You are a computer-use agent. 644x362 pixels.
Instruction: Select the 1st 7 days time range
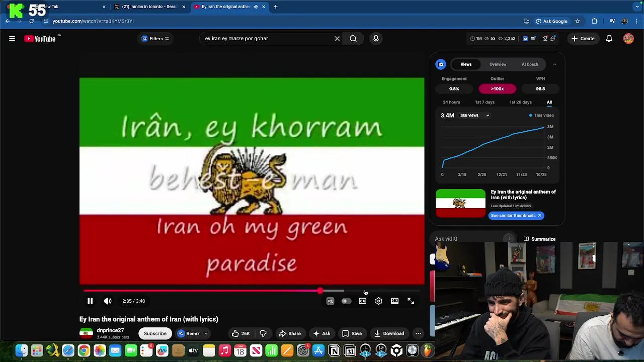click(485, 102)
